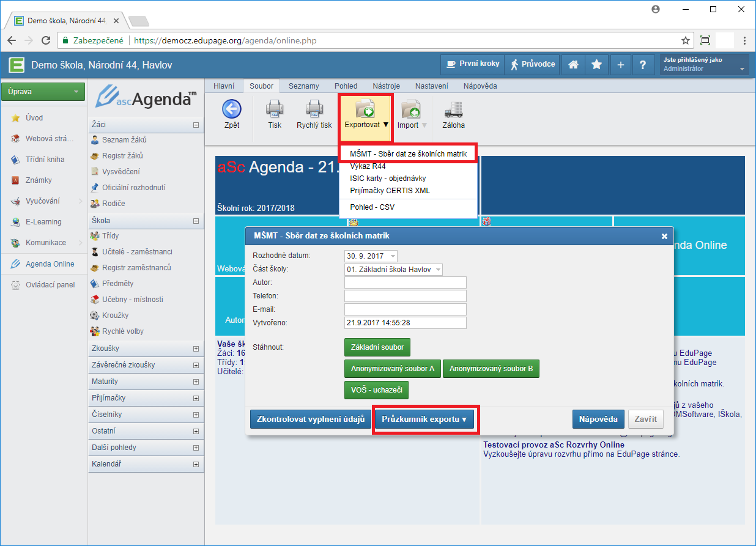The width and height of the screenshot is (756, 546).
Task: Open the green Úprava dropdown
Action: 43,92
